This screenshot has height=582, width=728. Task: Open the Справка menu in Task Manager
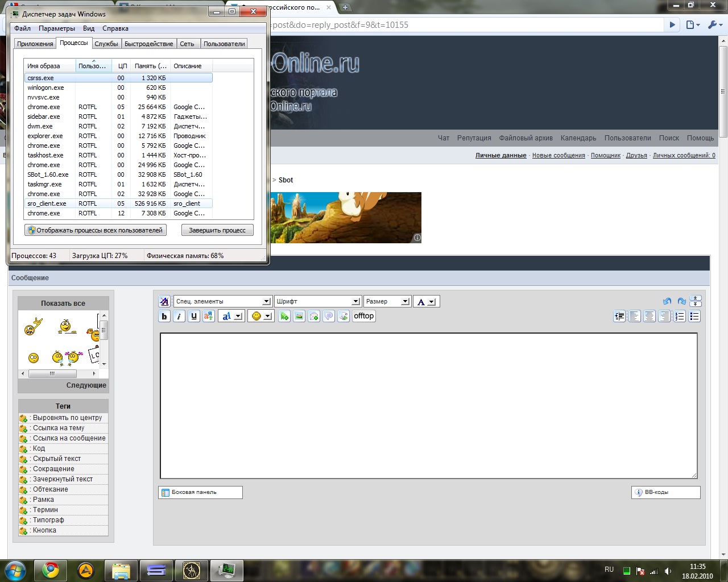[x=115, y=28]
